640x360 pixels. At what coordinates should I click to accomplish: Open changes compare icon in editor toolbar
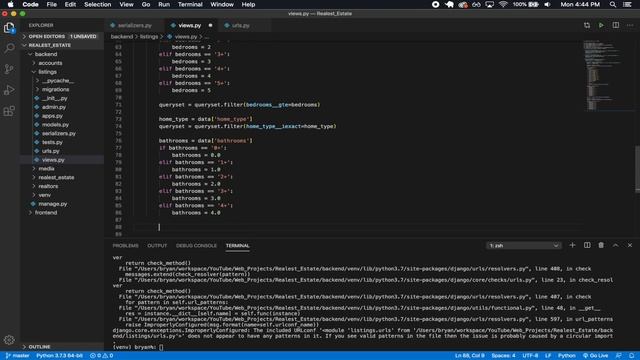pos(587,25)
